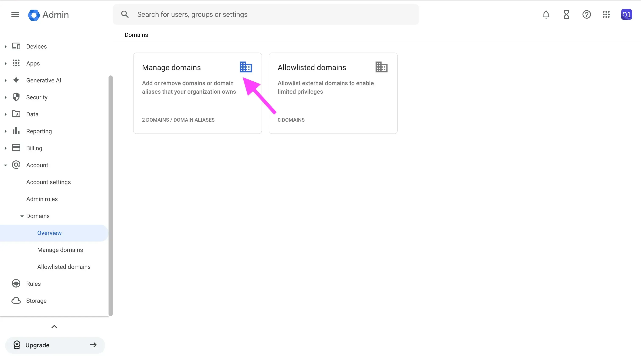This screenshot has width=641, height=364.
Task: Select Allowlisted domains in the sidebar
Action: 64,267
